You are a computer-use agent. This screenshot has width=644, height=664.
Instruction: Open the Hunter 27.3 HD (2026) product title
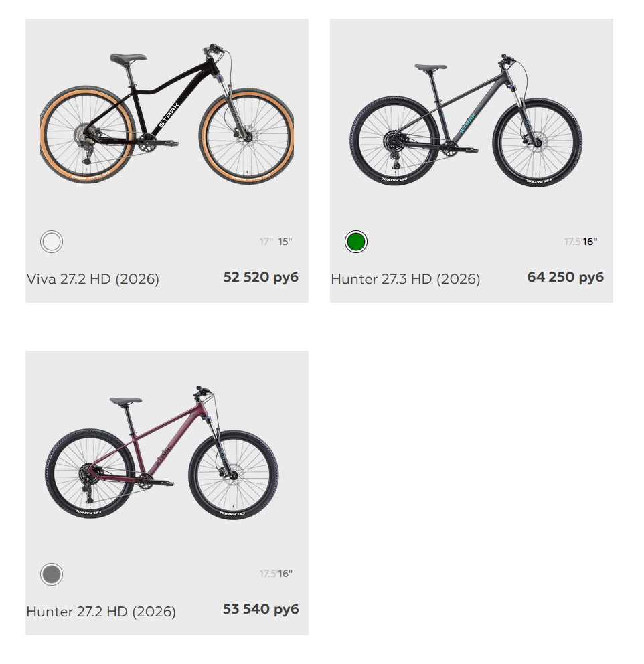click(x=406, y=279)
